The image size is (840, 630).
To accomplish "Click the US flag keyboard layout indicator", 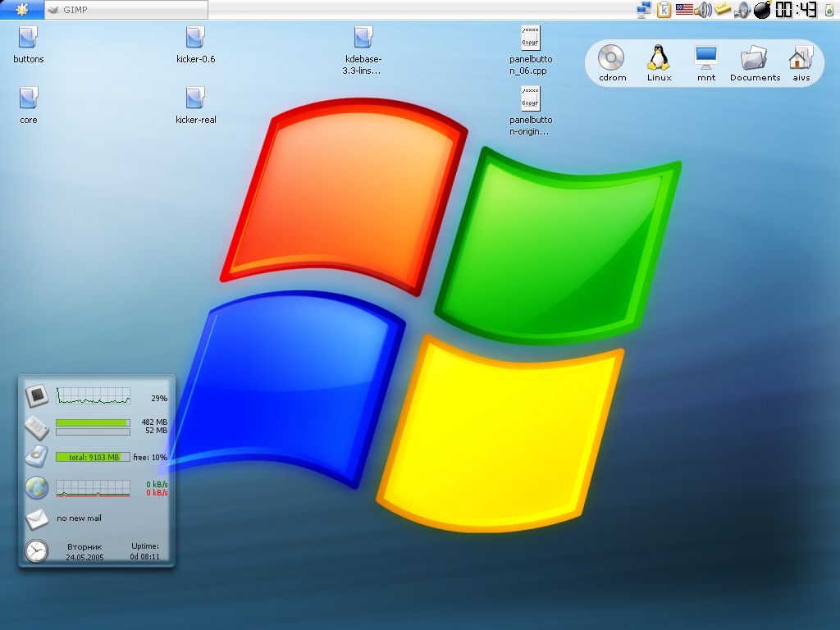I will click(684, 9).
